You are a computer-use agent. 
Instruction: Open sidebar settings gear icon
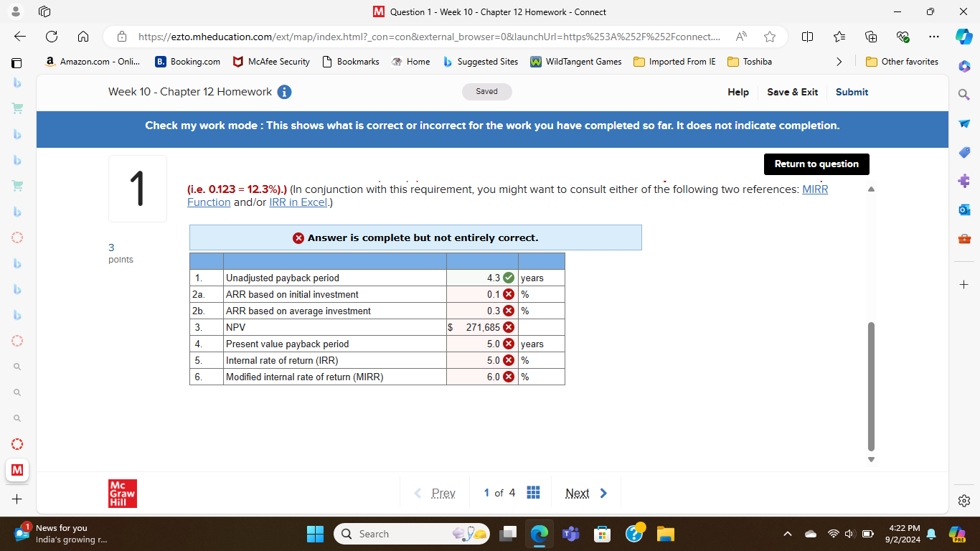[964, 500]
